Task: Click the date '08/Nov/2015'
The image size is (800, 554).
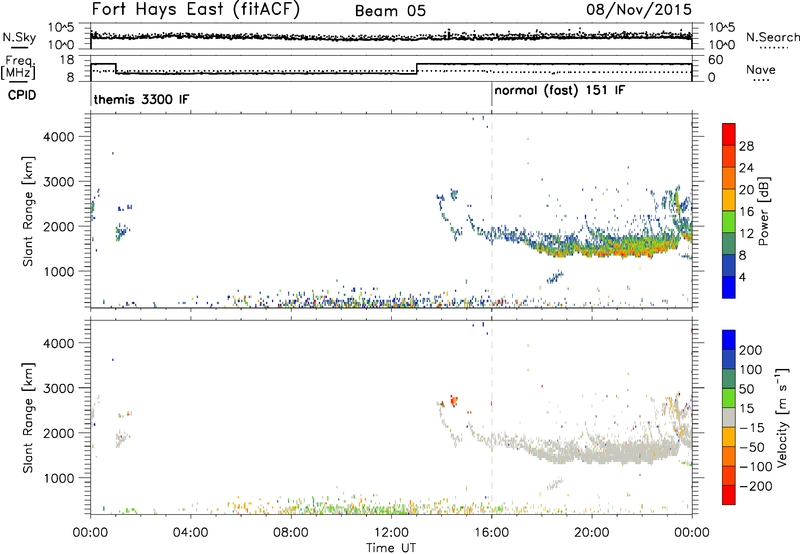Action: 639,9
